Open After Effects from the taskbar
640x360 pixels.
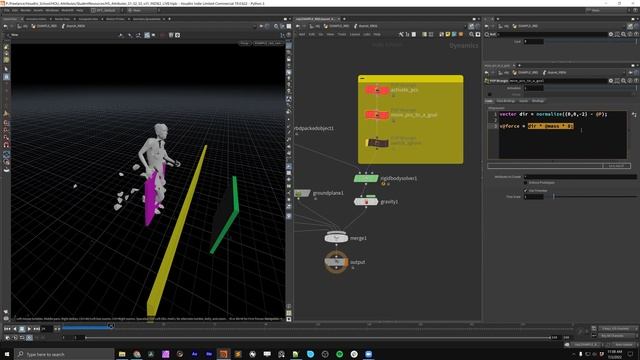[194, 354]
